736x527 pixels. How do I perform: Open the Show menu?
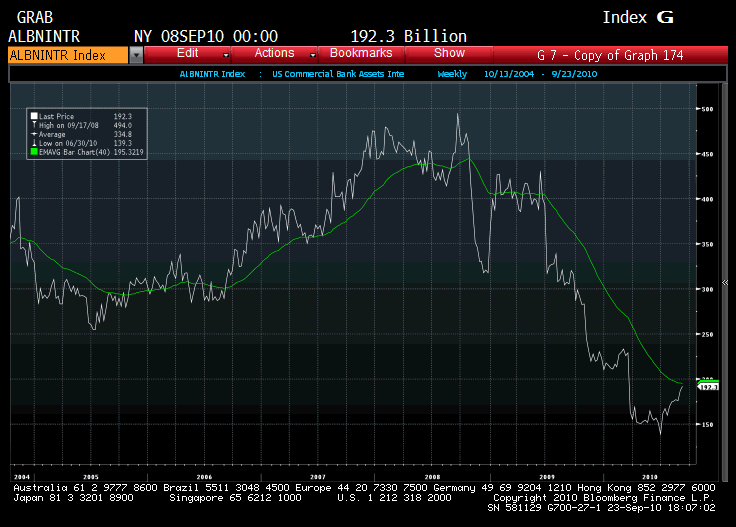coord(449,53)
